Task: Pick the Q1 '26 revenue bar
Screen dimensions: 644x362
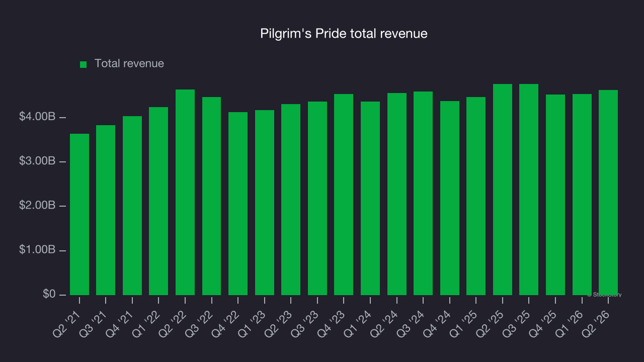Action: coord(582,195)
